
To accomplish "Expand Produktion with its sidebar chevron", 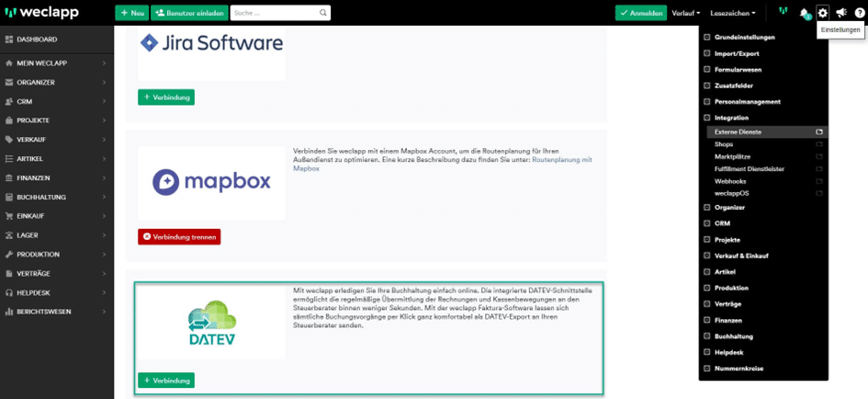I will point(104,255).
